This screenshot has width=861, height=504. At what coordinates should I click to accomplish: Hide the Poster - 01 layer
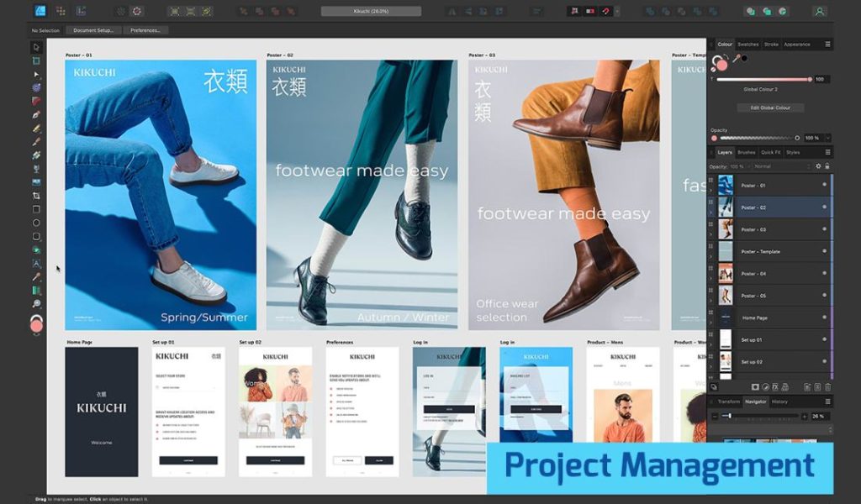click(824, 185)
